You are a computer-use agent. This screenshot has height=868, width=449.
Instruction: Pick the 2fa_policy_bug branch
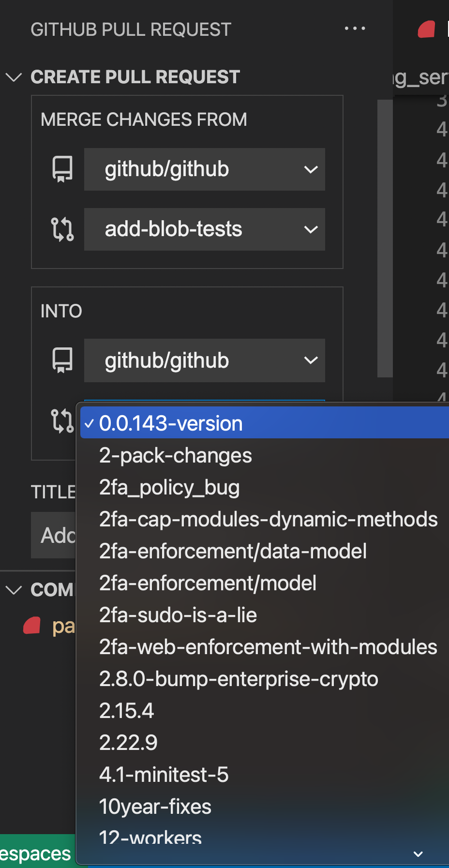169,487
